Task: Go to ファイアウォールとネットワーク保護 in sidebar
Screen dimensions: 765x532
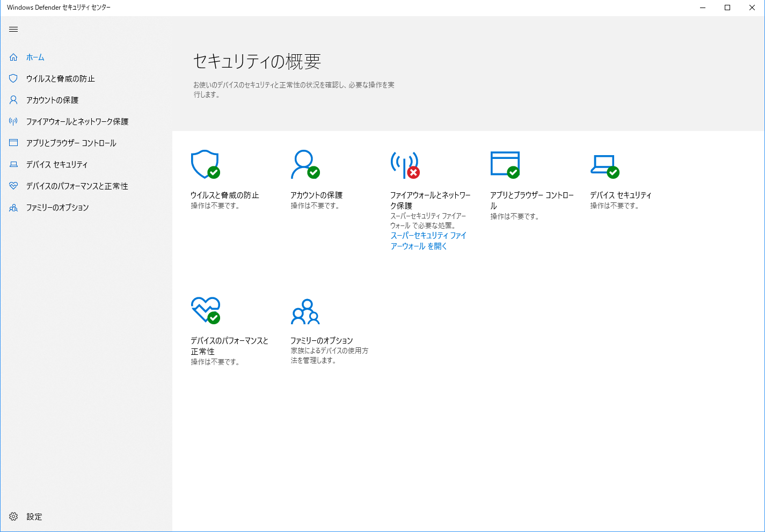Action: pos(77,121)
